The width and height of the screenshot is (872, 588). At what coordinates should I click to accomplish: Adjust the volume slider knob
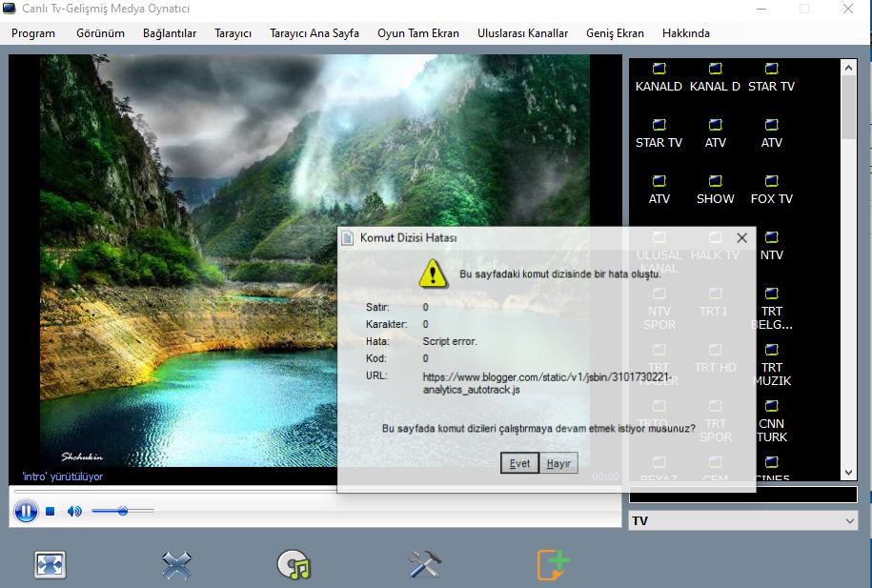pyautogui.click(x=123, y=511)
